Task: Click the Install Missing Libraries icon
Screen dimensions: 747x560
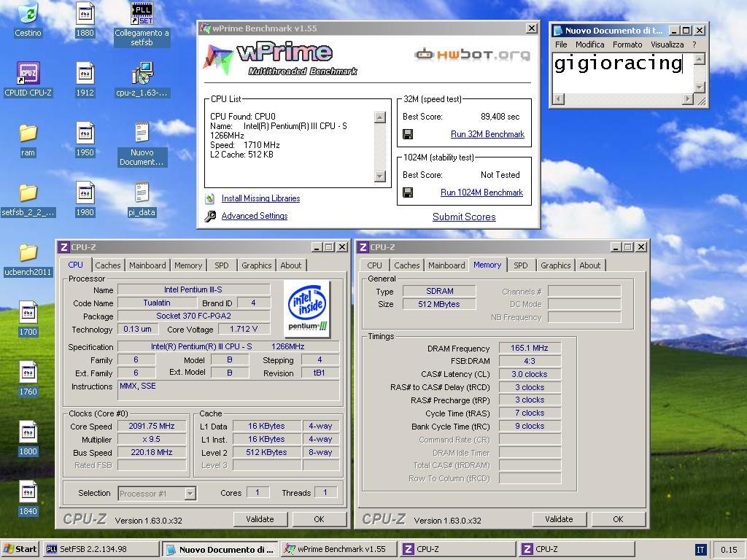Action: coord(209,198)
